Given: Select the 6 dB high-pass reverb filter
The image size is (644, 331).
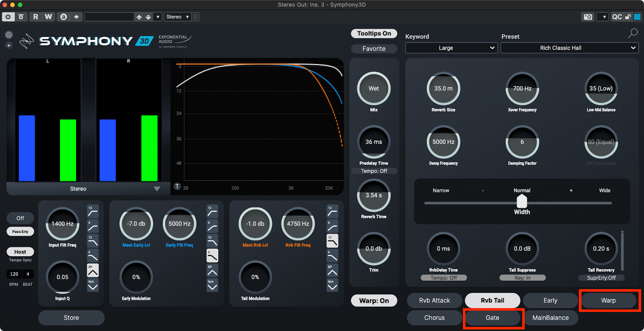Looking at the screenshot, I should 332,226.
